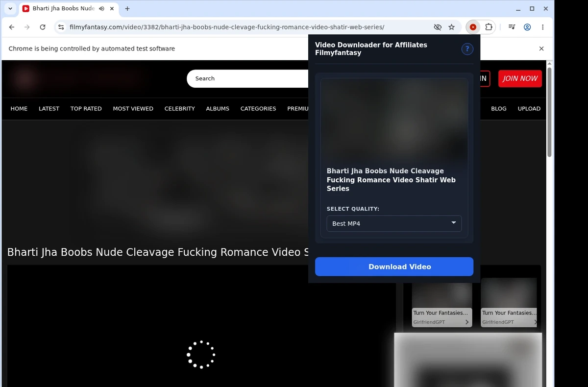Open the Chrome profile icon
The height and width of the screenshot is (387, 588).
(527, 27)
